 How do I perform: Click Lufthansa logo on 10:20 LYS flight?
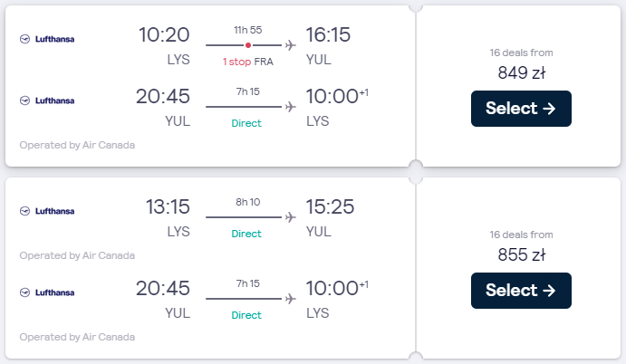click(x=47, y=39)
